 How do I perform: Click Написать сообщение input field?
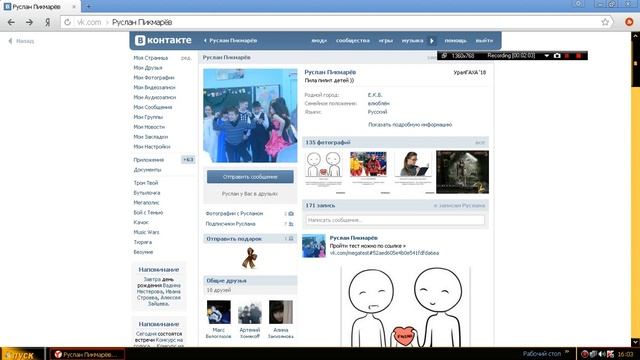[395, 220]
